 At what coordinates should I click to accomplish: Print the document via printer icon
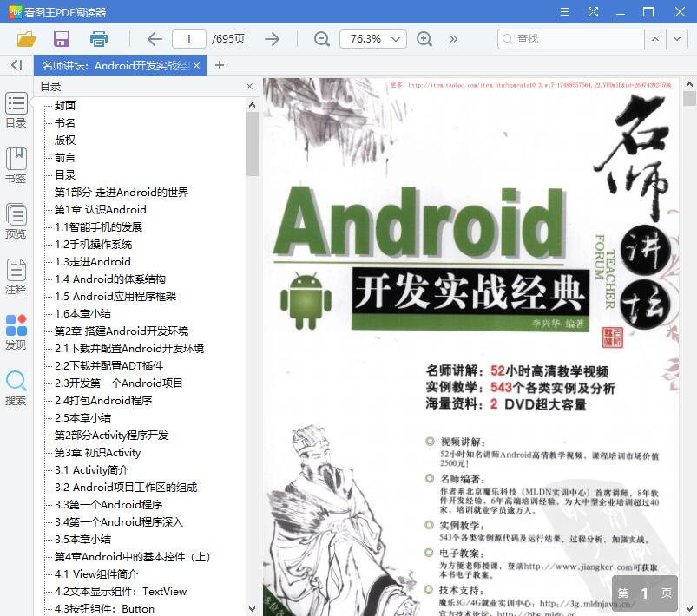tap(98, 39)
